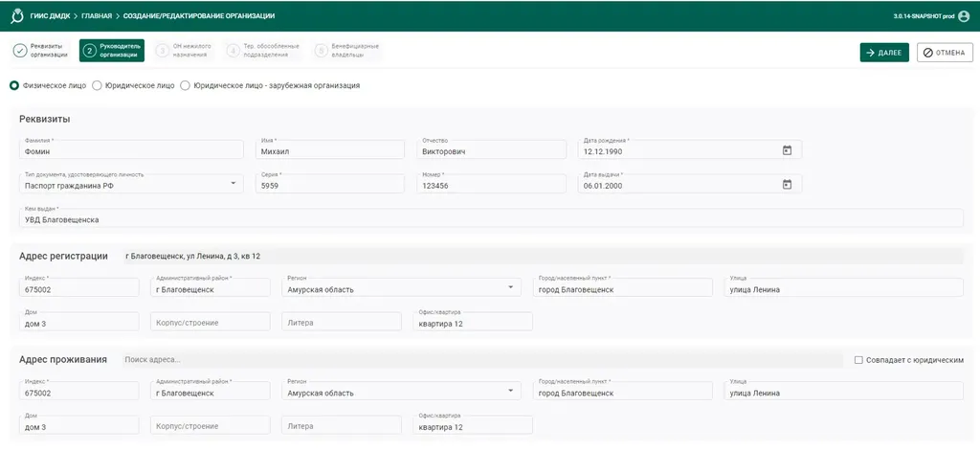Click version label 3.0.14-SNAPSHOT prod
Viewport: 980px width, 452px height.
coord(924,16)
